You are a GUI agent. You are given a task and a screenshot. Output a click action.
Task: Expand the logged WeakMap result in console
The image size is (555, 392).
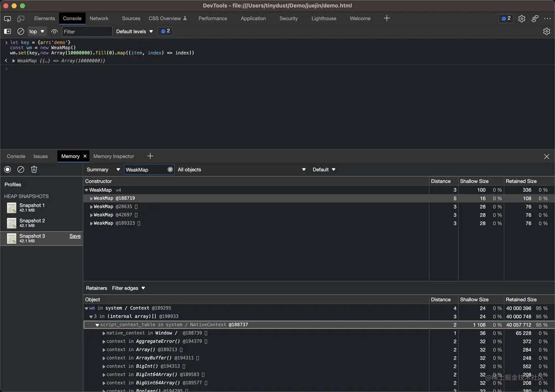coord(14,61)
